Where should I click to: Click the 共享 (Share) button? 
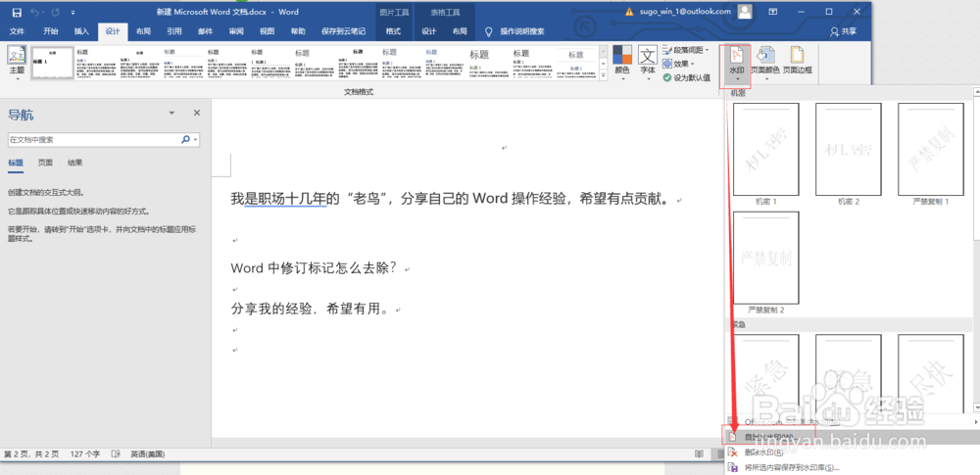click(843, 31)
